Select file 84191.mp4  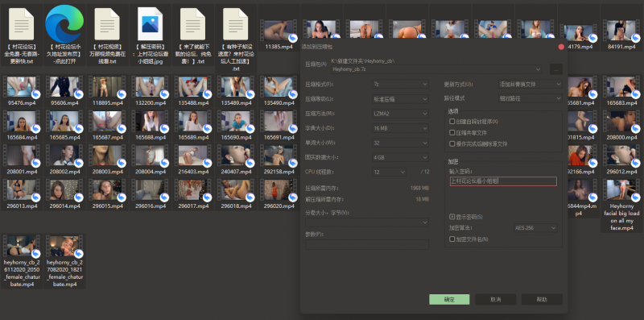coord(621,35)
